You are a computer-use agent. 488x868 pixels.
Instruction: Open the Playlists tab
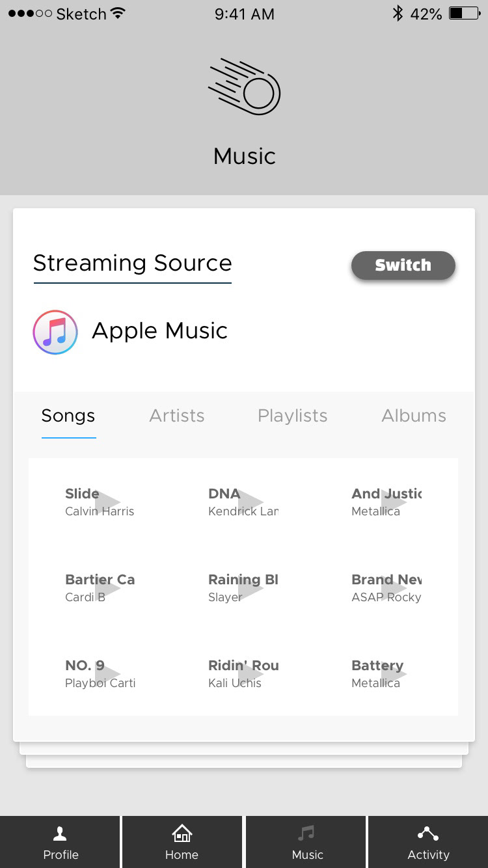pyautogui.click(x=292, y=416)
